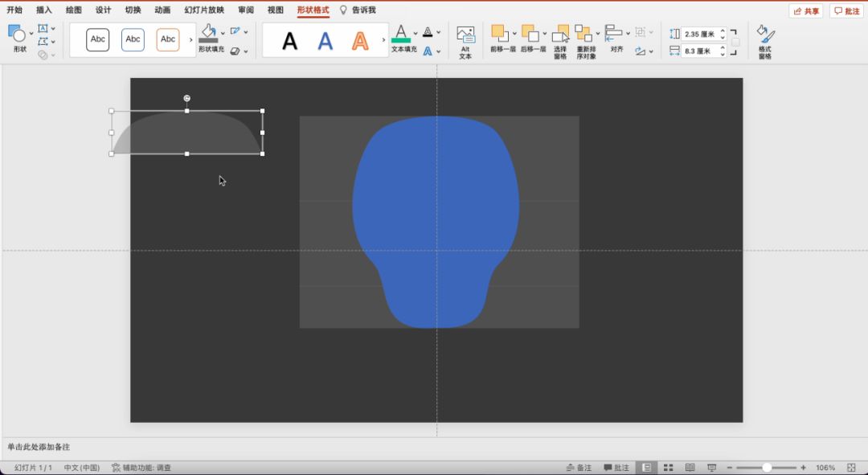Select the blue skull-shaped figure
868x475 pixels.
[x=436, y=222]
